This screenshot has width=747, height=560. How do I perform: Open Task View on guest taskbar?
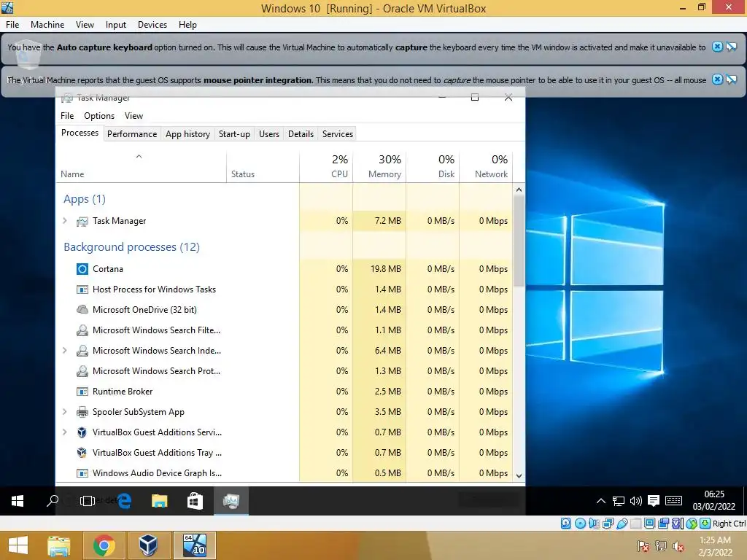point(88,501)
